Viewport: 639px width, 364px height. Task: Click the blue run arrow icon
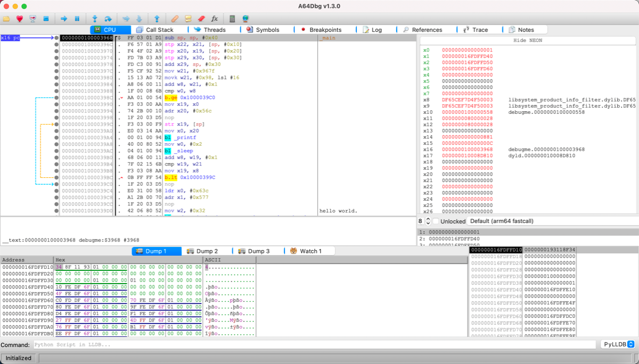tap(64, 19)
